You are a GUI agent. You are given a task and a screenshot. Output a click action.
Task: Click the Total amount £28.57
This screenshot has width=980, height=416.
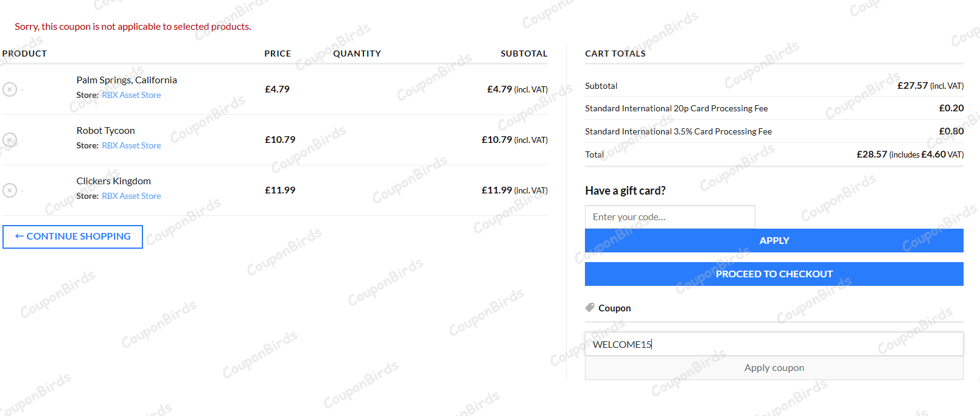pyautogui.click(x=872, y=154)
